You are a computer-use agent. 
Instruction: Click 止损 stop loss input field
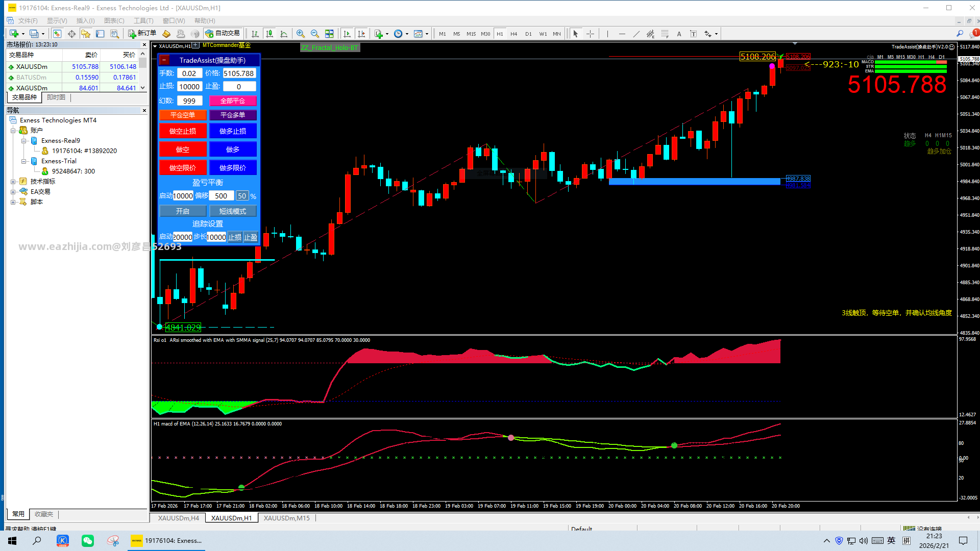(x=189, y=87)
